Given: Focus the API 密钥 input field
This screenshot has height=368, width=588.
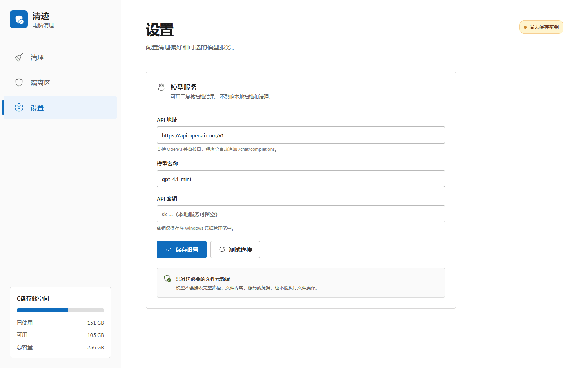Looking at the screenshot, I should (x=301, y=214).
